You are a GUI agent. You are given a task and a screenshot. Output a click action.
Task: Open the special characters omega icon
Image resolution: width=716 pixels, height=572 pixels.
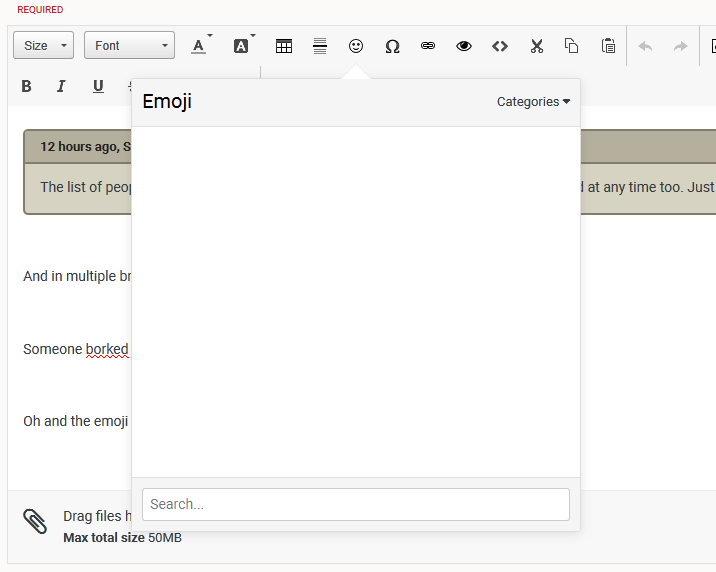coord(392,46)
